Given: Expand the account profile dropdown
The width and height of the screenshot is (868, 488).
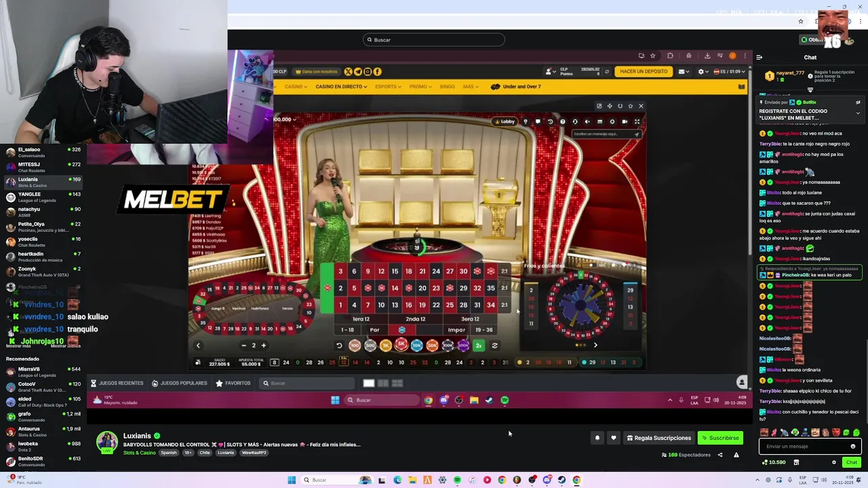Looking at the screenshot, I should [x=551, y=71].
